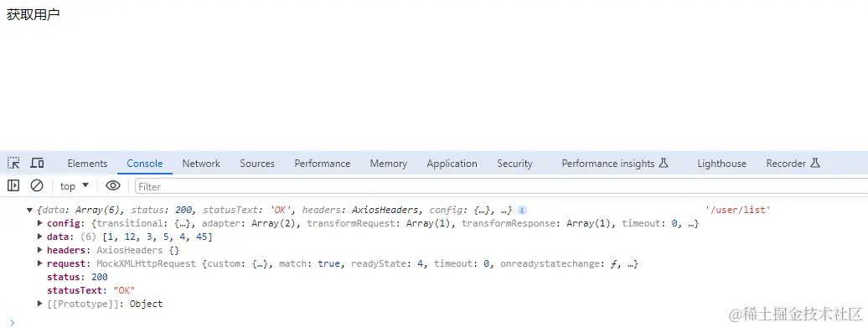Activate the inspect element picker icon
Screen dimensions: 868x328
coord(13,163)
